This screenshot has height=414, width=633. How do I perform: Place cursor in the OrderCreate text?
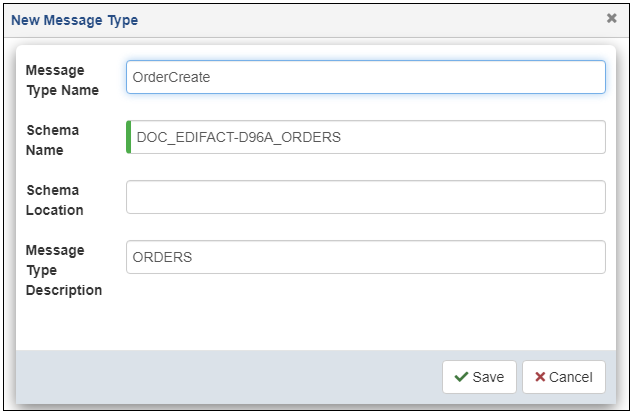pos(171,77)
